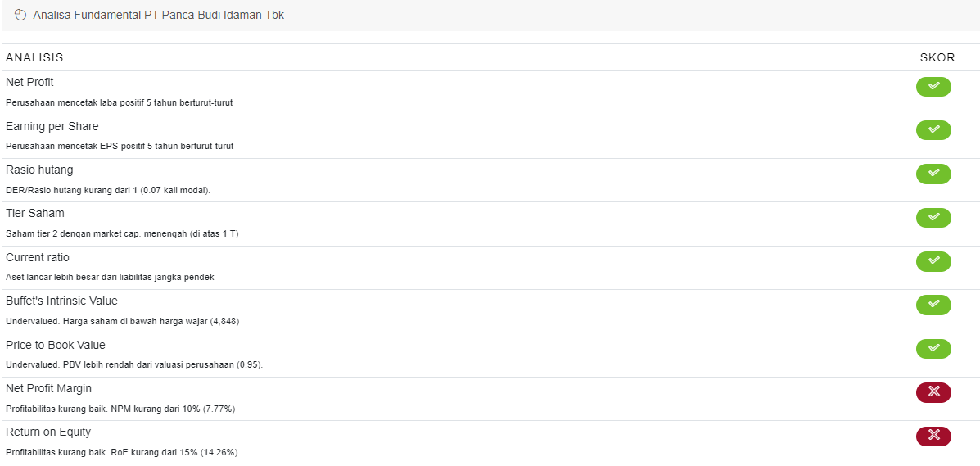The height and width of the screenshot is (466, 980).
Task: Click the Current ratio green check badge
Action: (x=933, y=261)
